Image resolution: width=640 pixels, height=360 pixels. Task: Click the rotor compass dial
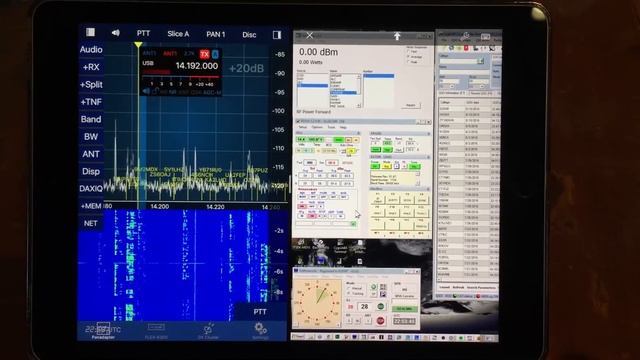[x=318, y=302]
